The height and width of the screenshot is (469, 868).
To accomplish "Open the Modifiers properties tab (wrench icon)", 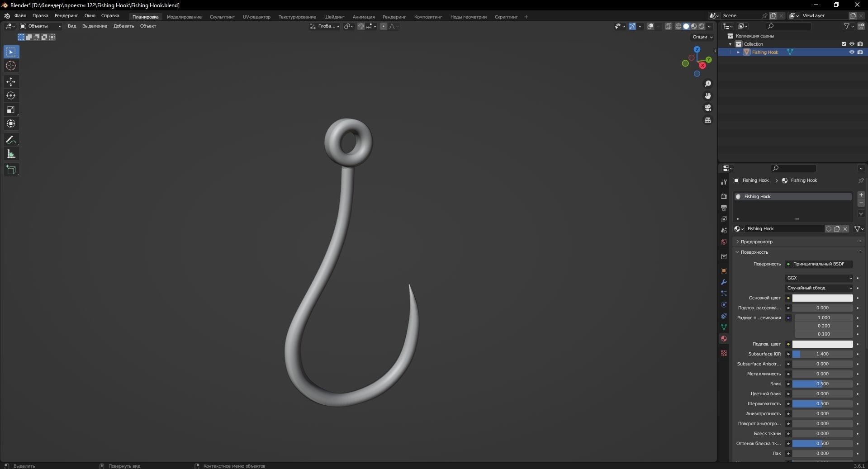I will pyautogui.click(x=723, y=282).
